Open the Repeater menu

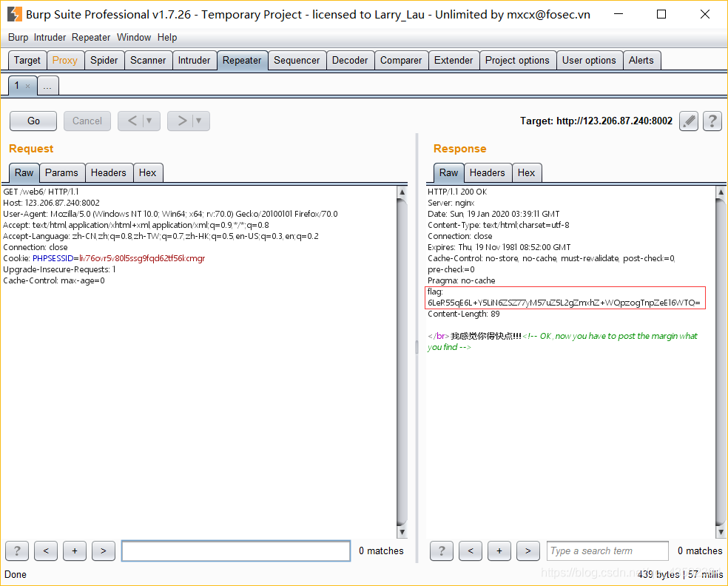91,38
